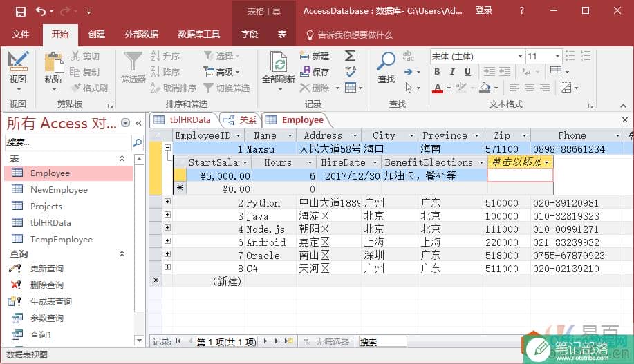The height and width of the screenshot is (364, 634).
Task: Sort ascending with 升序
Action: point(165,56)
